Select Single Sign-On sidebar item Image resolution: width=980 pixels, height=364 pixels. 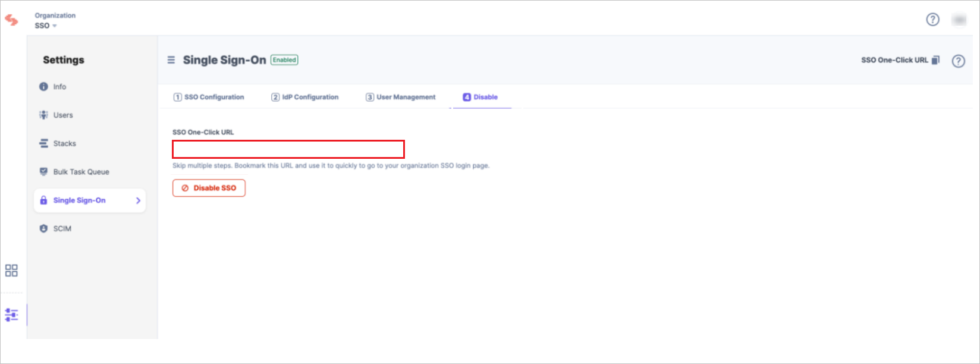(90, 200)
